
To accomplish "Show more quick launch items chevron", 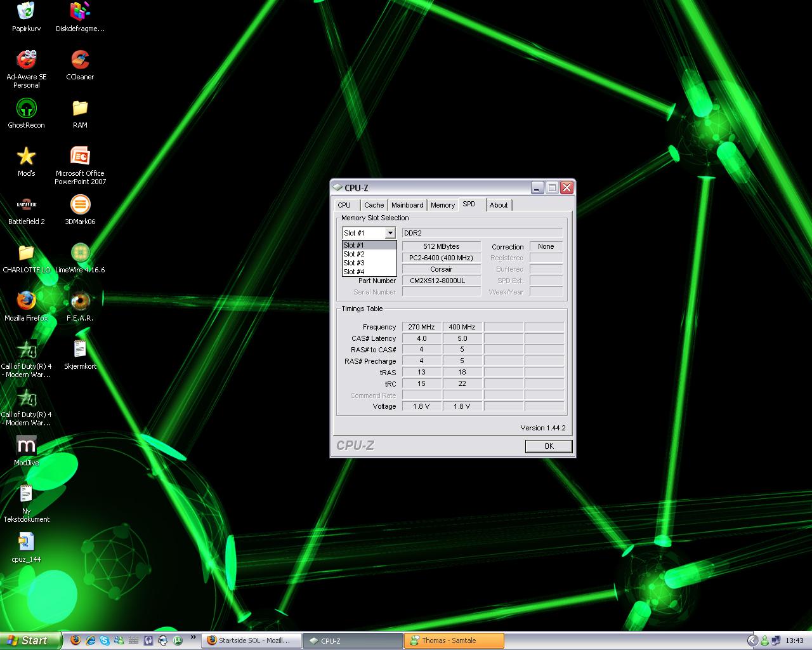I will [193, 637].
